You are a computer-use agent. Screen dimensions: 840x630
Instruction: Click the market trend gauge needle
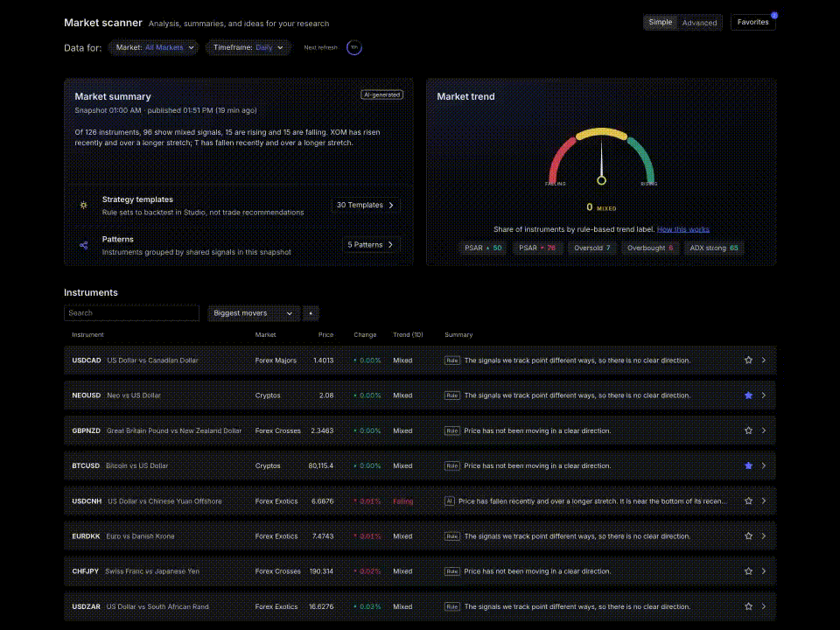(x=602, y=162)
